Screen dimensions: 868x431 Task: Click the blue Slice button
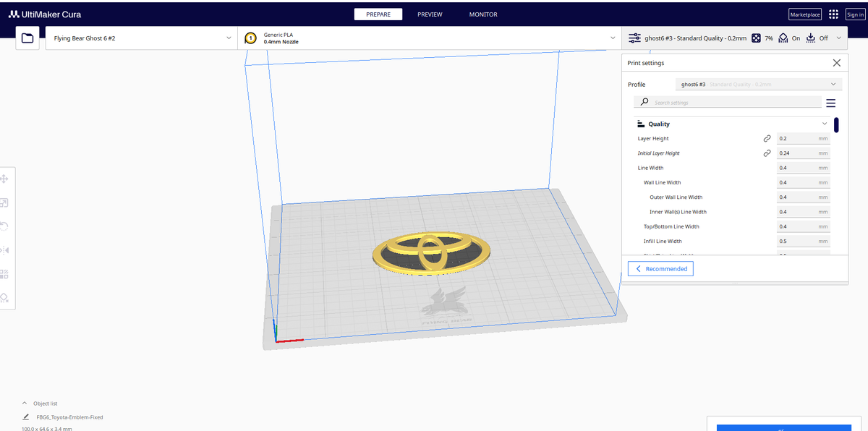click(x=783, y=427)
